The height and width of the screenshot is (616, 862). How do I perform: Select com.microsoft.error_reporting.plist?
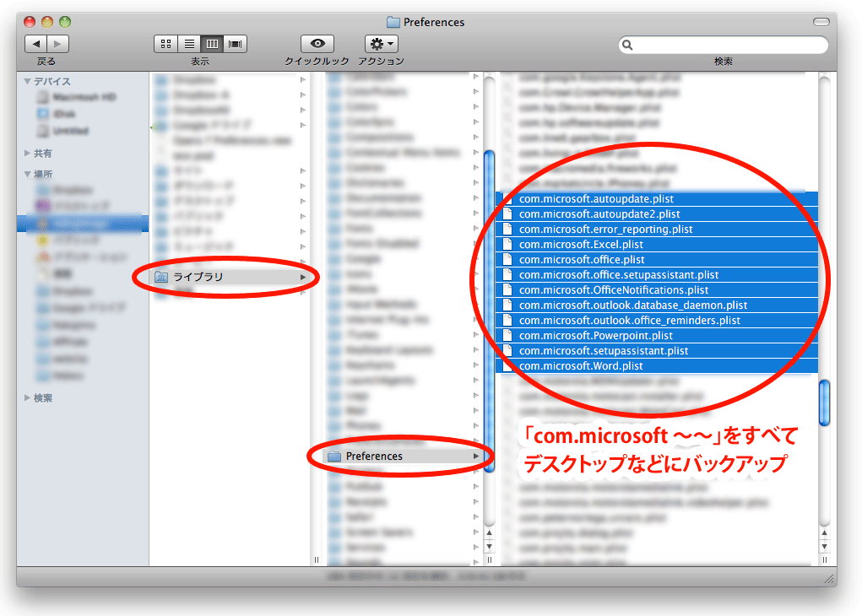click(x=657, y=230)
